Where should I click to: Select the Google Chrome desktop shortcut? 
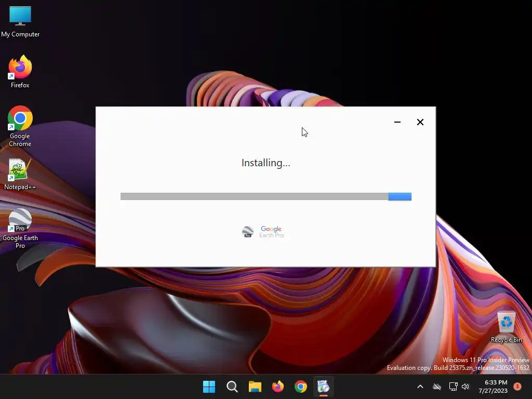pyautogui.click(x=20, y=126)
